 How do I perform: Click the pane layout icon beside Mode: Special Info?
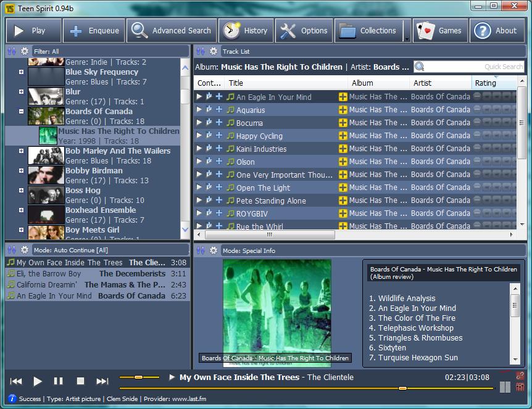pyautogui.click(x=201, y=250)
